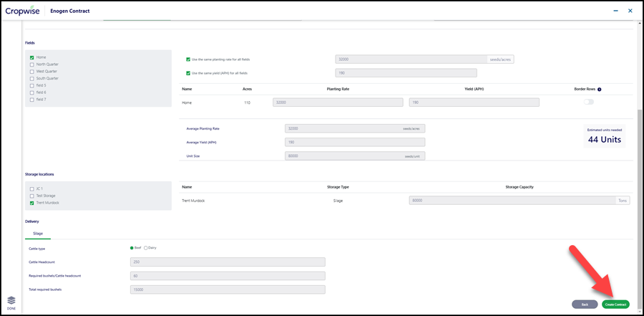Enable the JC 1 storage location

pos(32,189)
